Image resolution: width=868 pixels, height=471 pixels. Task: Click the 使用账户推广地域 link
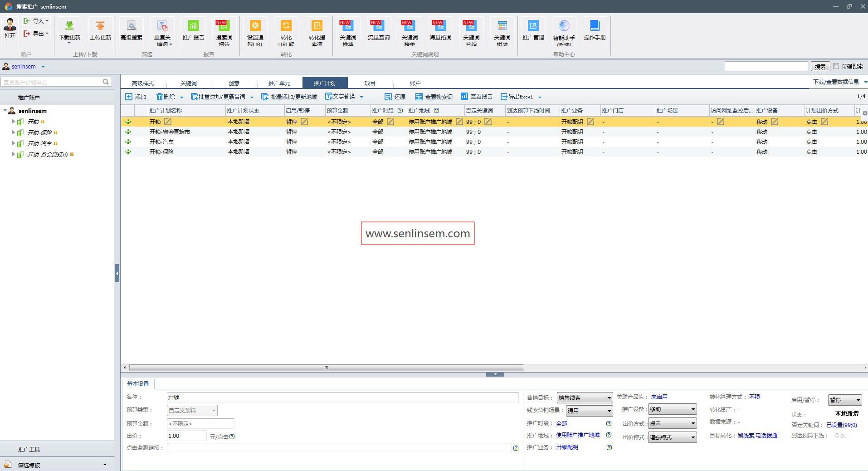[577, 435]
